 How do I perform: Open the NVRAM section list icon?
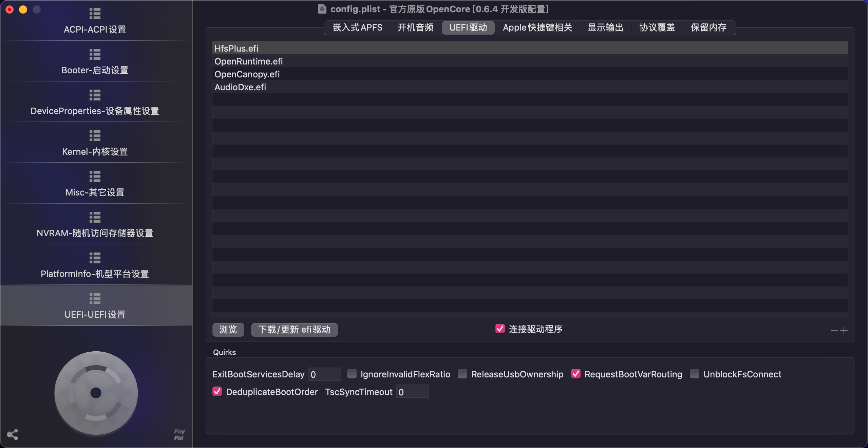(x=95, y=217)
